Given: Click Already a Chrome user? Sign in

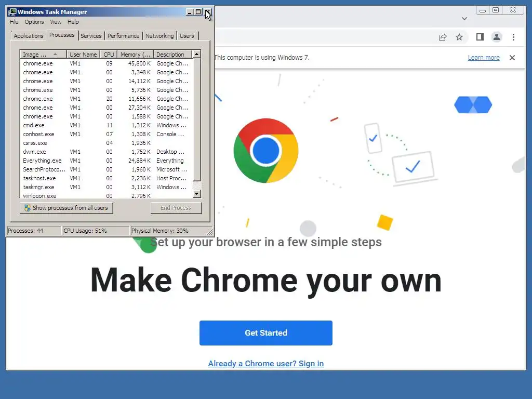Looking at the screenshot, I should (x=266, y=363).
